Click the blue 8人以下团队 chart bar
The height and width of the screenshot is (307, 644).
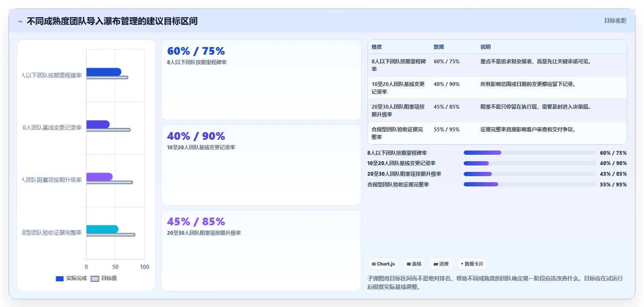(x=104, y=72)
